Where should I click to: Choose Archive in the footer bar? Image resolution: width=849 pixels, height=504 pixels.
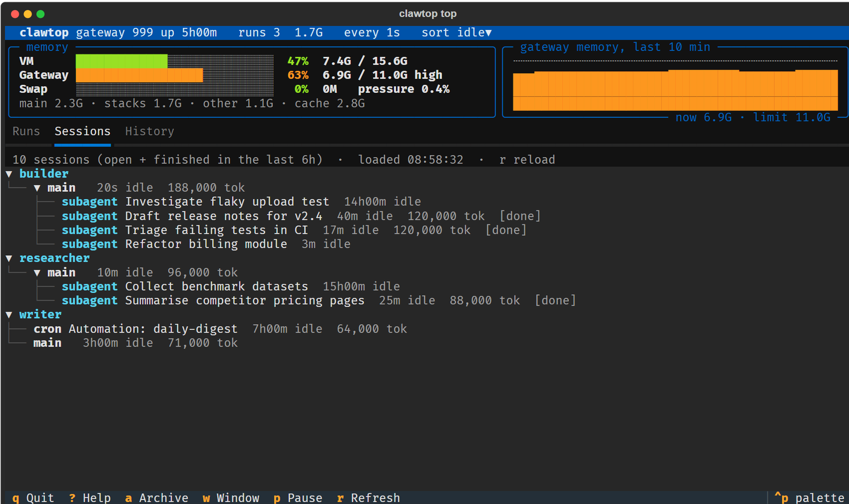157,498
